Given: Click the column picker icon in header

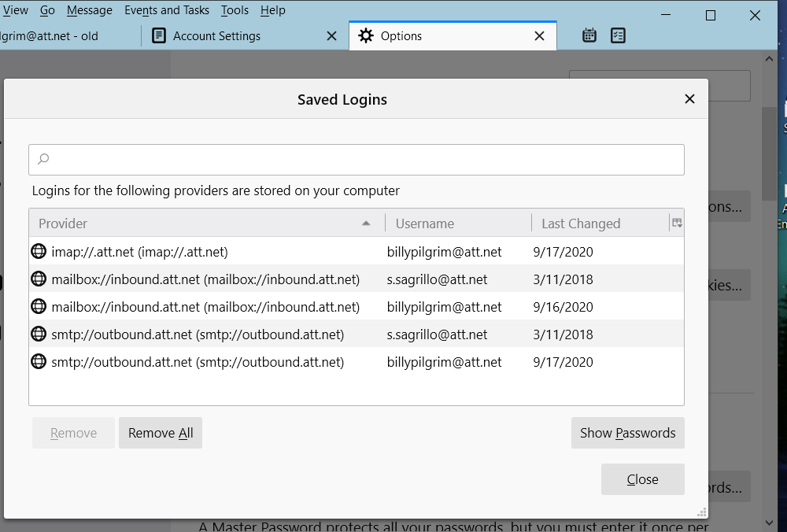Looking at the screenshot, I should (677, 224).
